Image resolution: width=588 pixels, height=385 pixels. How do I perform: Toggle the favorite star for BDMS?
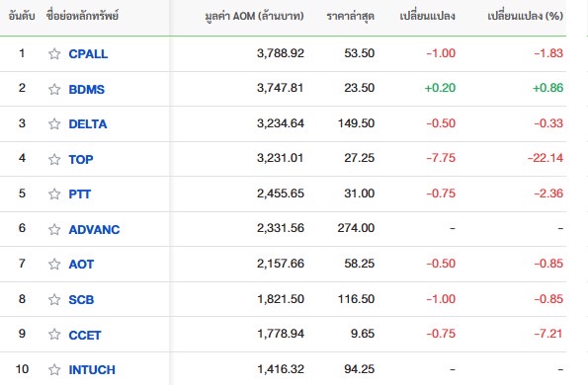[x=54, y=89]
